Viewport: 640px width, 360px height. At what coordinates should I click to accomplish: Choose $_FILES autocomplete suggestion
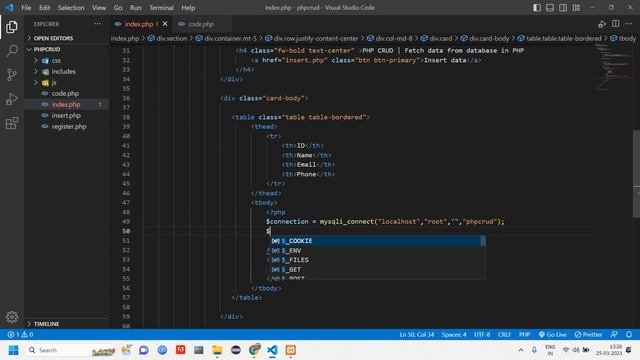coord(378,260)
